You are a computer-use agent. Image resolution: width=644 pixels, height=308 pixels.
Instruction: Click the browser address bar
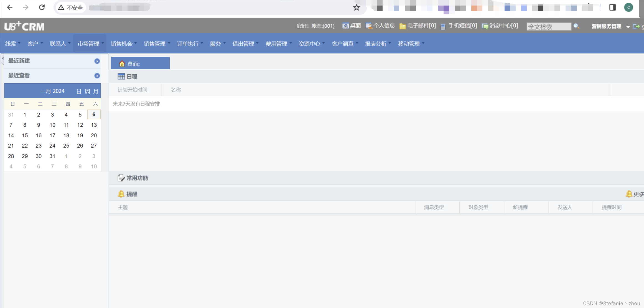point(211,7)
